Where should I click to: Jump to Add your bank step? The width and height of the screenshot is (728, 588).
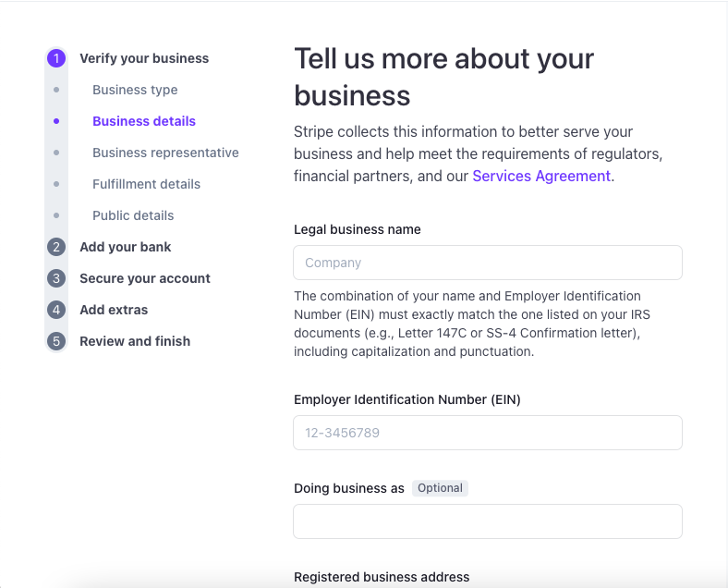pos(126,247)
